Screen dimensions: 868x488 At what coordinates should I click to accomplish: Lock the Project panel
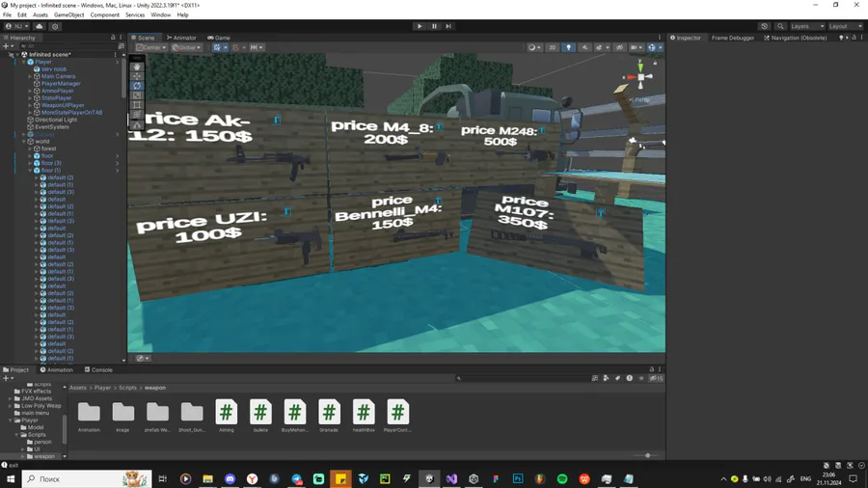pos(652,369)
